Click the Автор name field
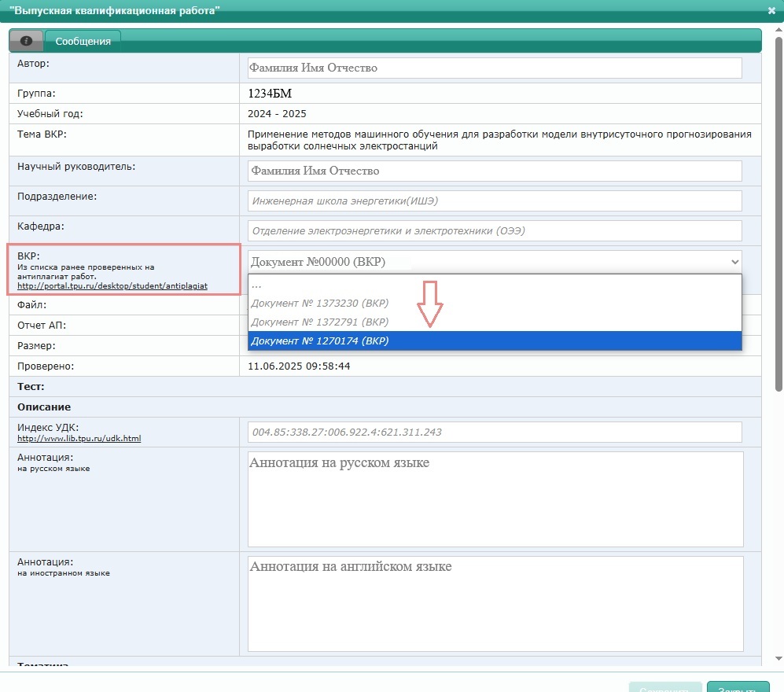 [495, 68]
